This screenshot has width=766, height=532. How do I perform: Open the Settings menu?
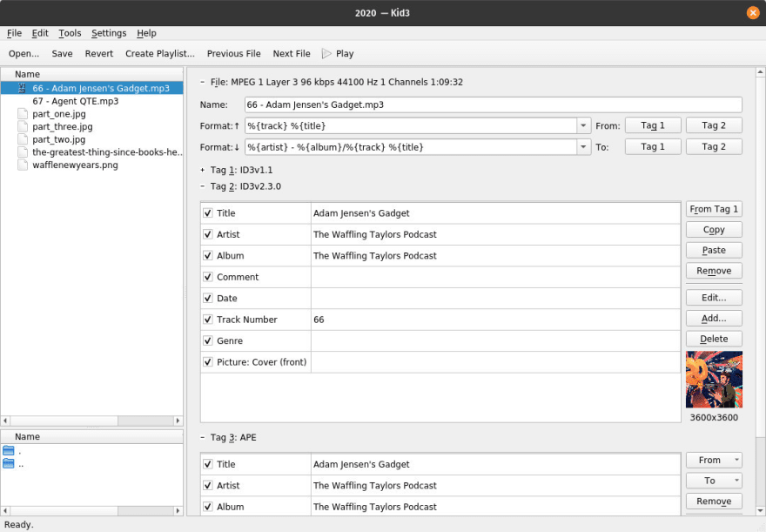tap(109, 33)
